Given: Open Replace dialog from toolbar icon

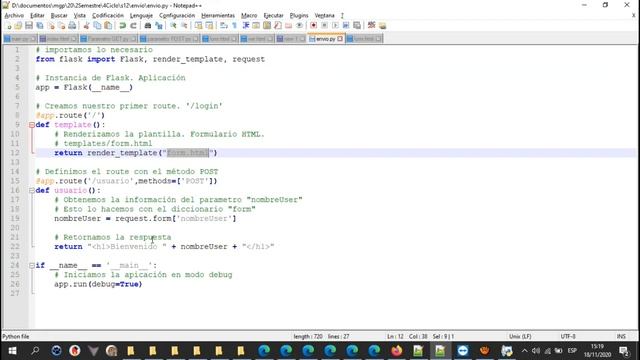Looking at the screenshot, I should click(159, 26).
